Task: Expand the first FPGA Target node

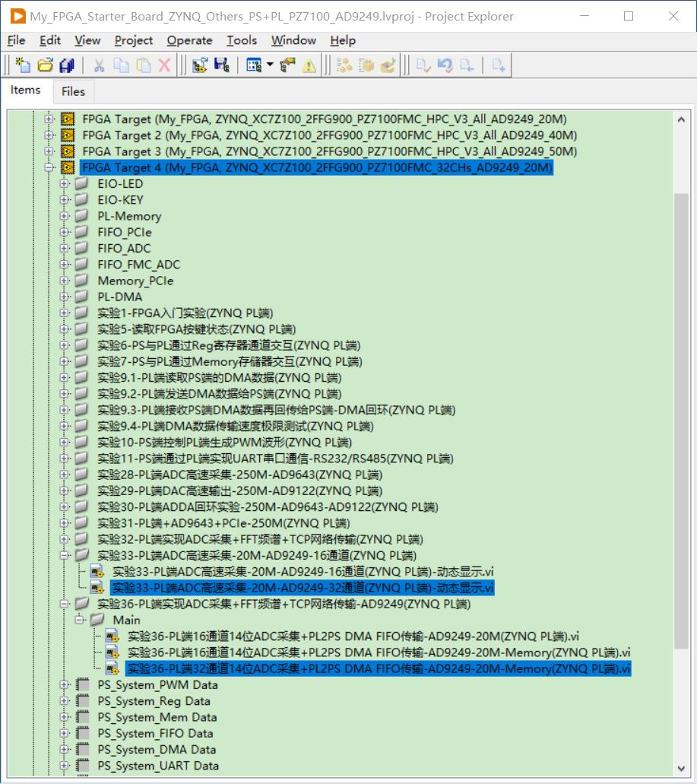Action: pyautogui.click(x=49, y=119)
